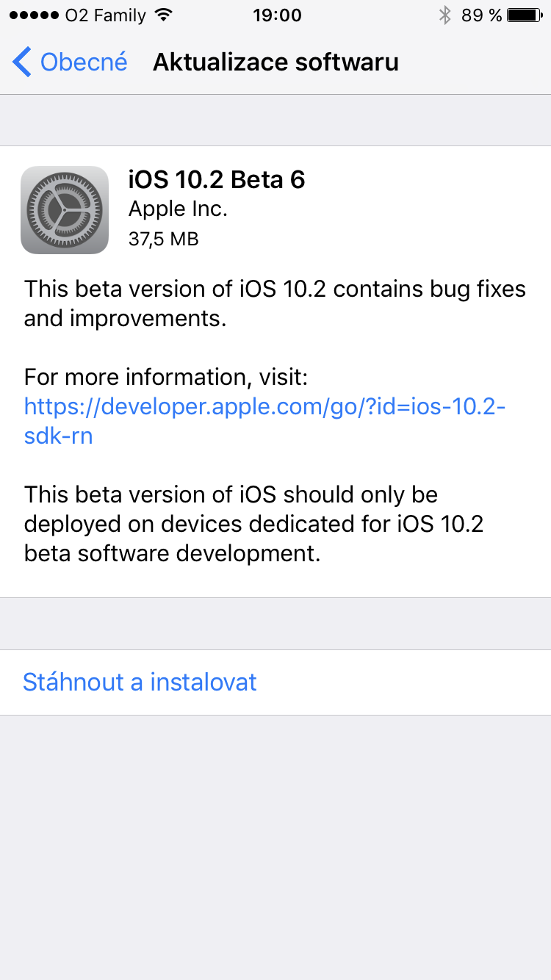Tap the Settings gear app icon
Screen dimensions: 551x980
(65, 210)
